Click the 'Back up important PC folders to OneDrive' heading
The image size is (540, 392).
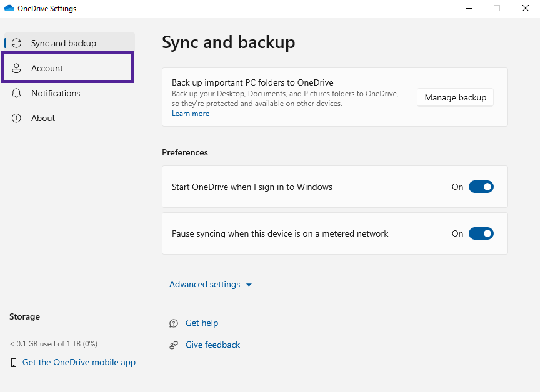(252, 82)
